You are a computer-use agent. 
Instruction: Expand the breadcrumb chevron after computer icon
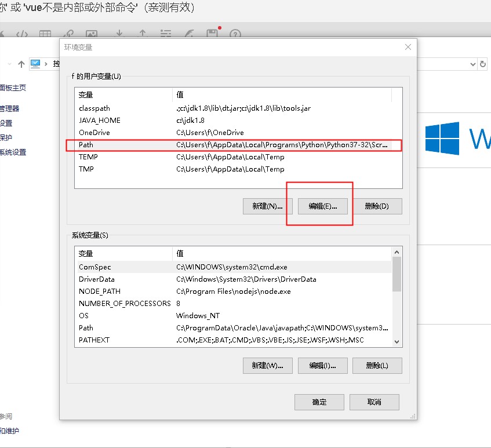click(46, 64)
